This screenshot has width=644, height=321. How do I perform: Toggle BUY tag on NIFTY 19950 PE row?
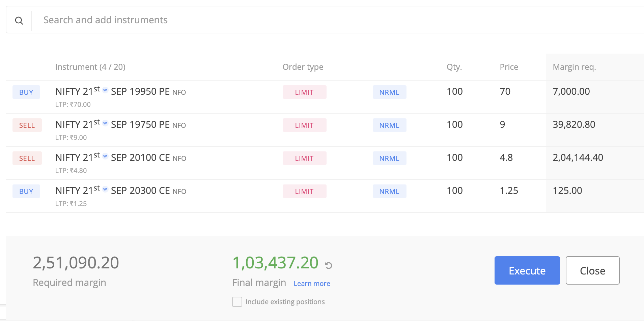click(x=26, y=92)
